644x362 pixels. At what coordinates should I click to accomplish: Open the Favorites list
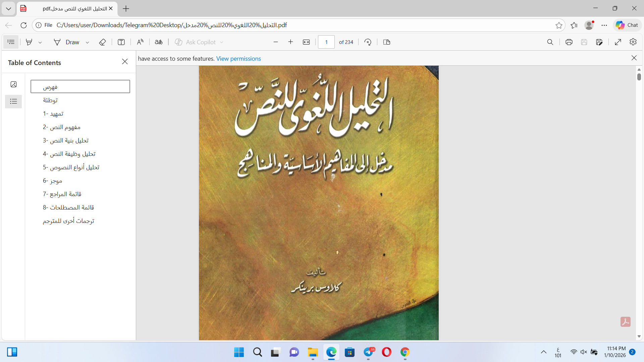click(574, 25)
